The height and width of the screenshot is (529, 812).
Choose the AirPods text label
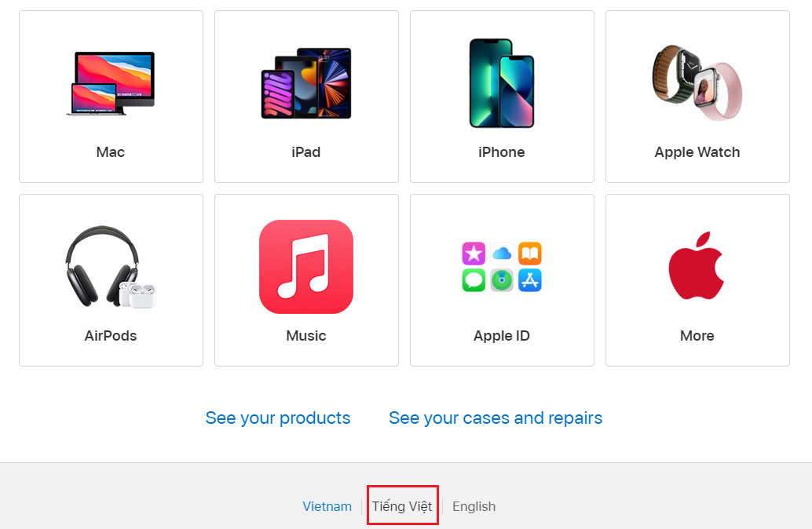coord(111,336)
